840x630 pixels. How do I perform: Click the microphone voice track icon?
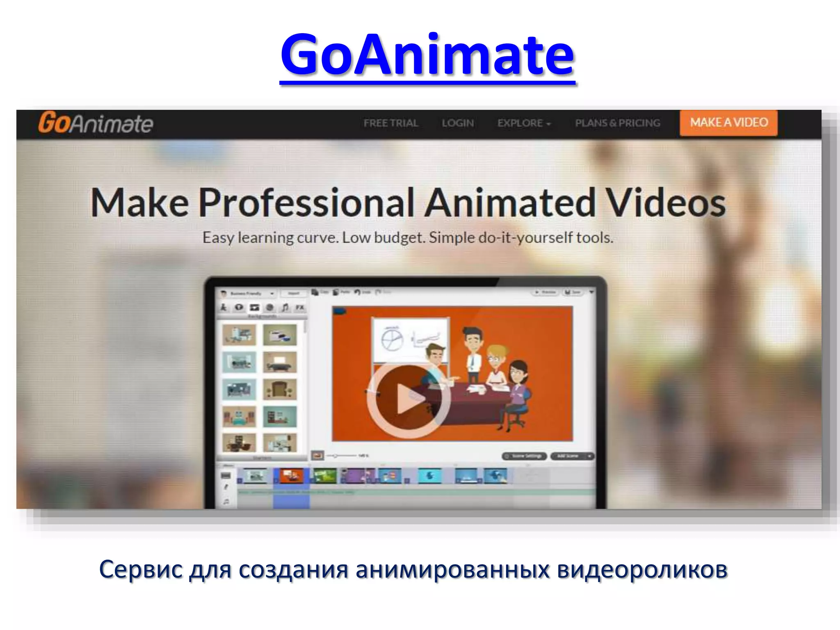tap(226, 488)
